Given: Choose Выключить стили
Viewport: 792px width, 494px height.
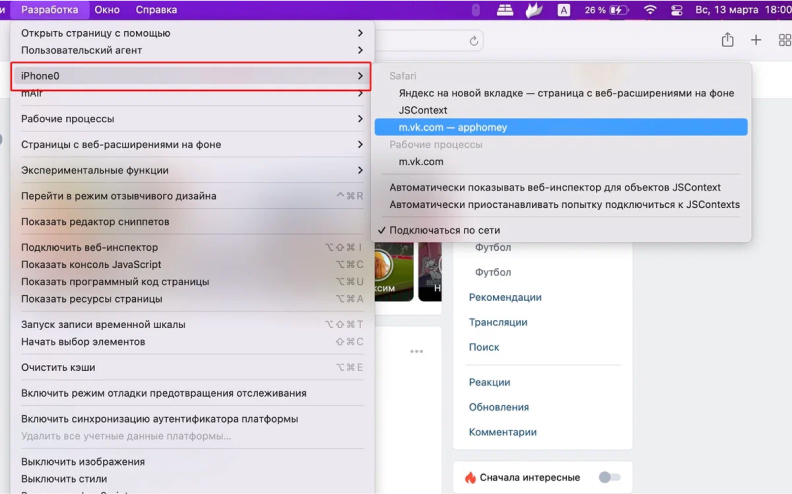Looking at the screenshot, I should point(192,479).
